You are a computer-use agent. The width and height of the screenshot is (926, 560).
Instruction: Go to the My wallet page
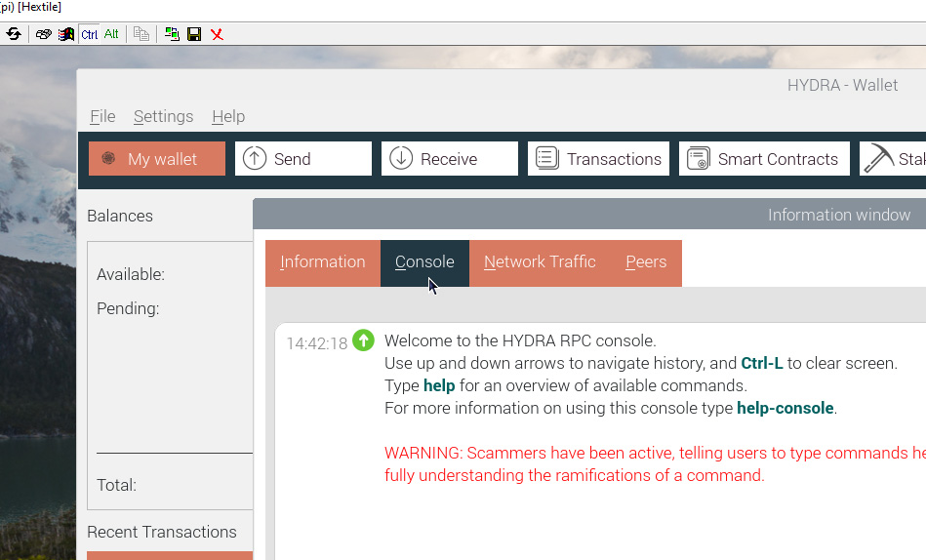pos(157,159)
